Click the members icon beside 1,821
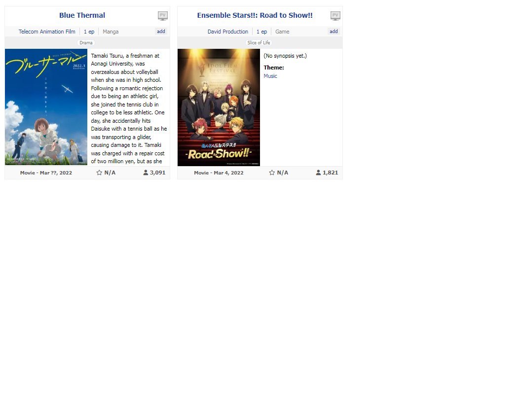 (318, 173)
